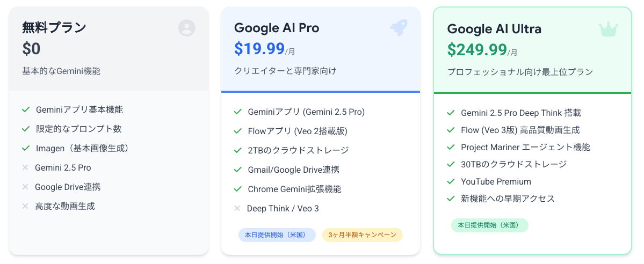Click the checkmark beside Project Mariner エージェント機能
Viewport: 644px width, 264px height.
pos(451,147)
